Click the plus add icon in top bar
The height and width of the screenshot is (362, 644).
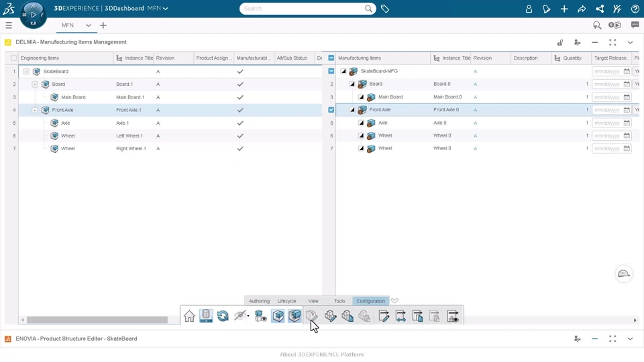click(x=564, y=9)
